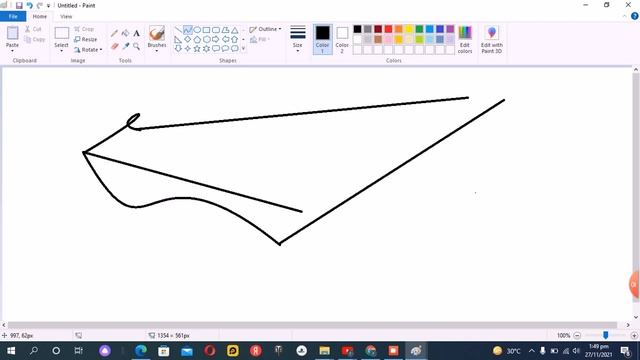Image resolution: width=640 pixels, height=360 pixels.
Task: Choose the Triangle shape
Action: (234, 30)
